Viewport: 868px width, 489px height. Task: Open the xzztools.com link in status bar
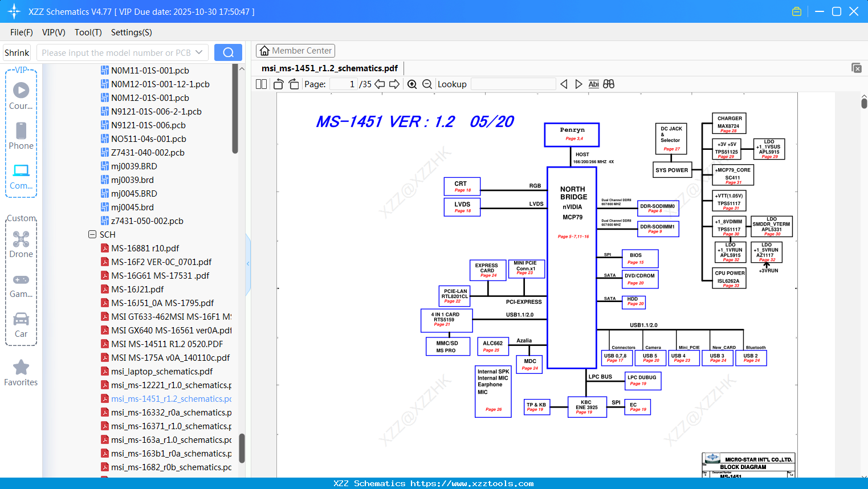pyautogui.click(x=472, y=483)
